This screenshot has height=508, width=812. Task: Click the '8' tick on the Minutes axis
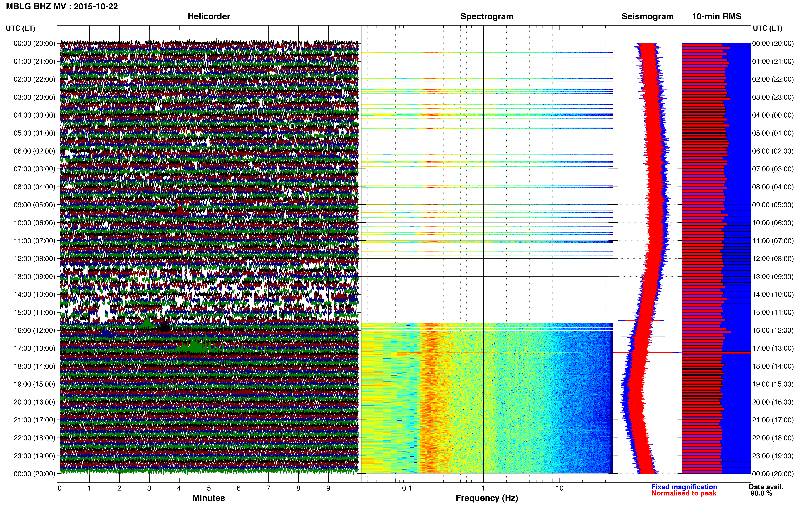click(x=298, y=488)
